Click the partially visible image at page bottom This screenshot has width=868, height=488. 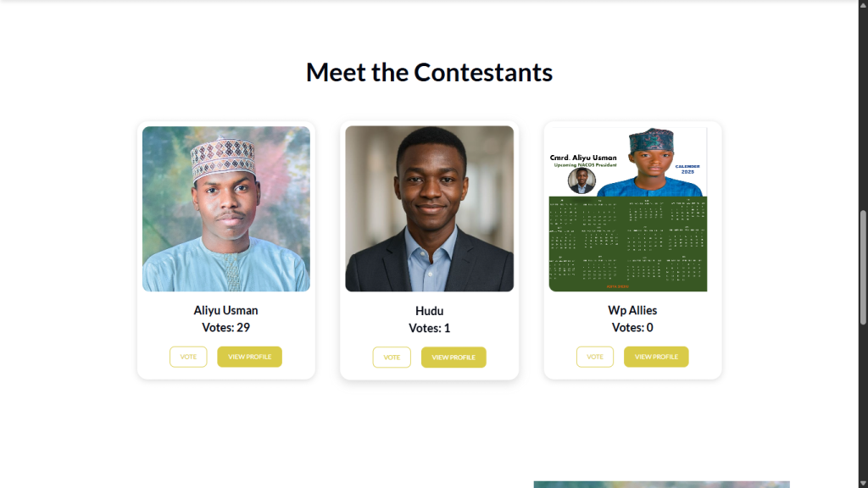coord(661,485)
